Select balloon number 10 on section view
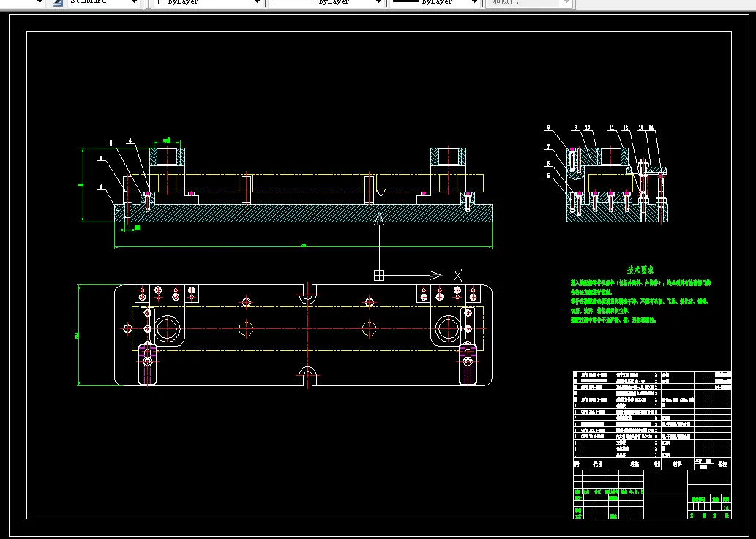Image resolution: width=756 pixels, height=539 pixels. click(588, 128)
